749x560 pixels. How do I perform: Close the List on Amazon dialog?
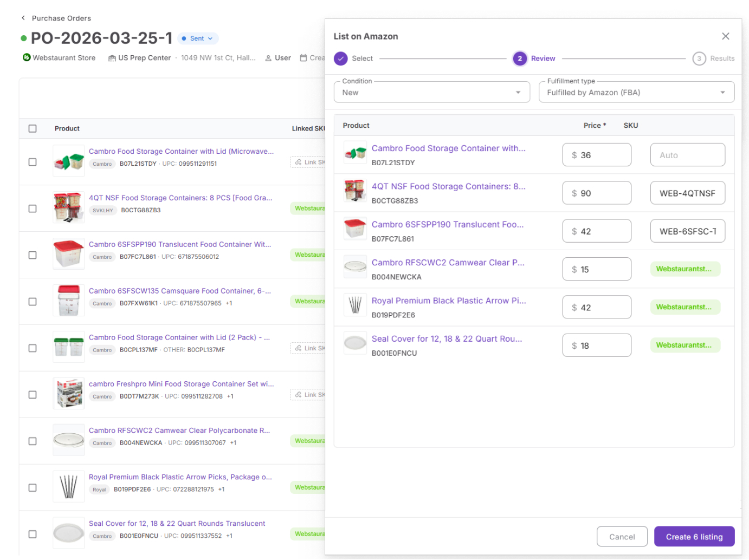(x=726, y=36)
